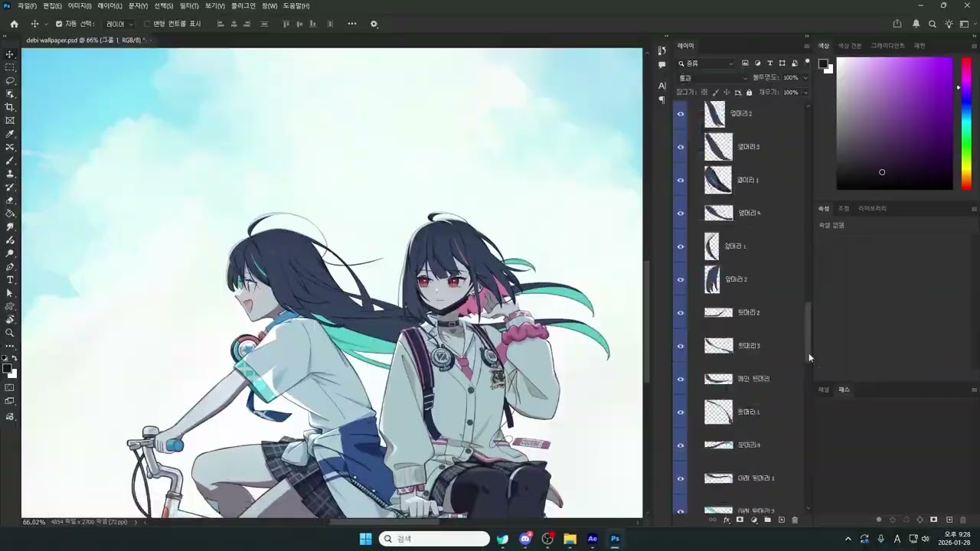Open the Color panel menu icon

[x=974, y=46]
